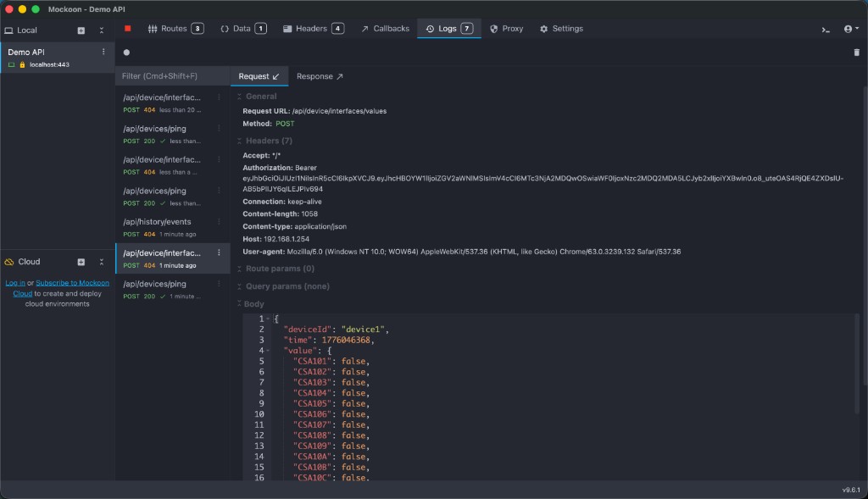Open menu for /api/history/events log
The width and height of the screenshot is (868, 499).
[x=219, y=221]
